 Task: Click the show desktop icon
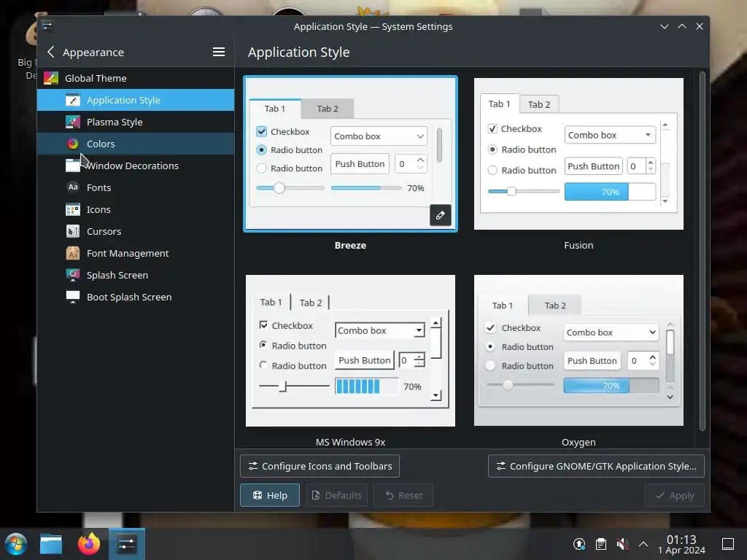pos(728,544)
